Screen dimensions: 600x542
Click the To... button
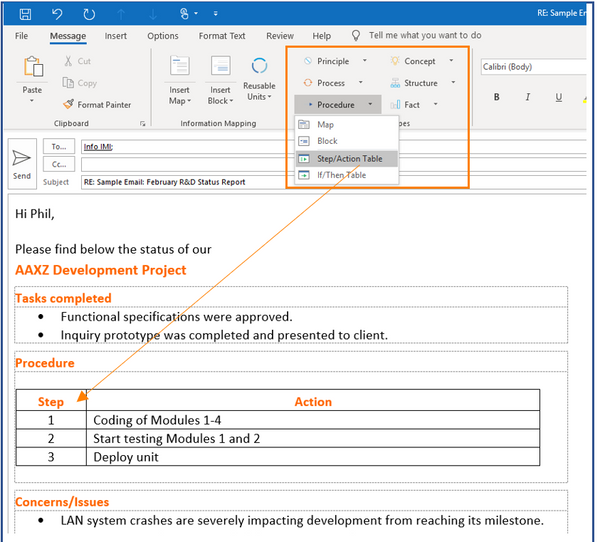coord(59,146)
